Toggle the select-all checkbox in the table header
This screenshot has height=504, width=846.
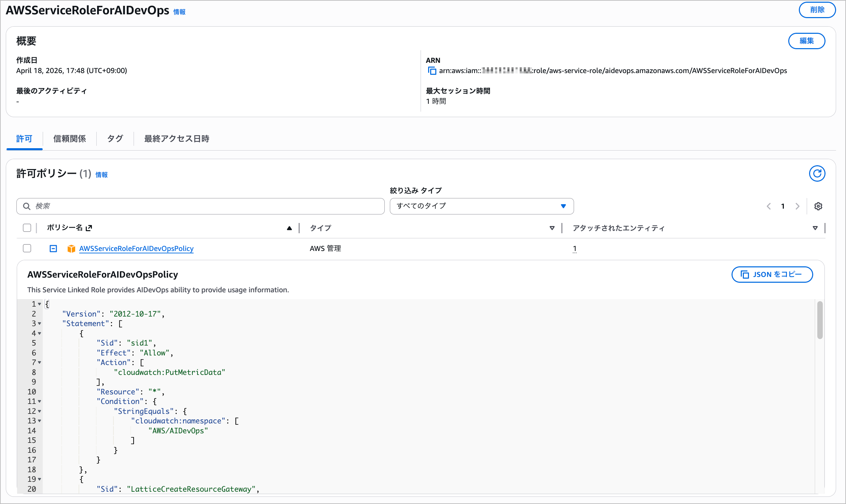pos(27,227)
